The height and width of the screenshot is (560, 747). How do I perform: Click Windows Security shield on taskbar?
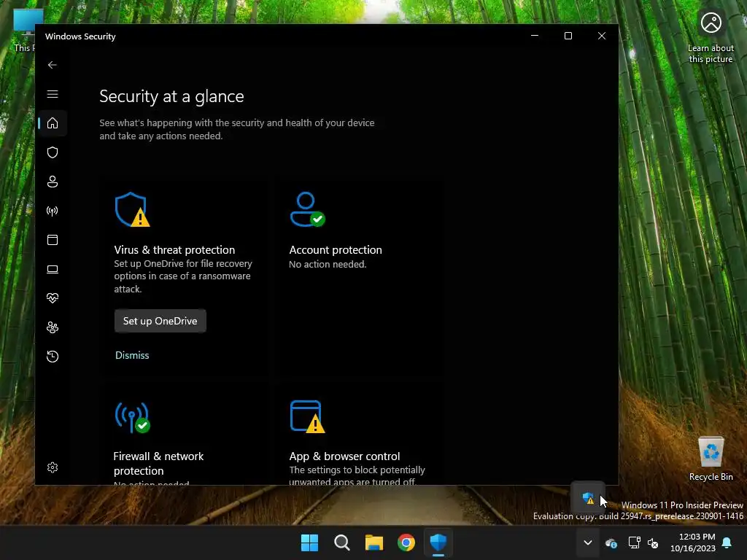pyautogui.click(x=438, y=542)
